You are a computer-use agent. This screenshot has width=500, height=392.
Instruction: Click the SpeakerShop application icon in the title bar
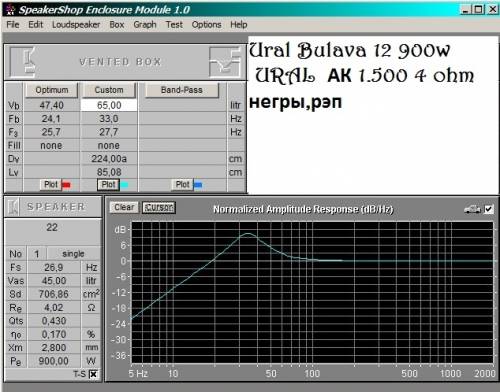[x=10, y=9]
